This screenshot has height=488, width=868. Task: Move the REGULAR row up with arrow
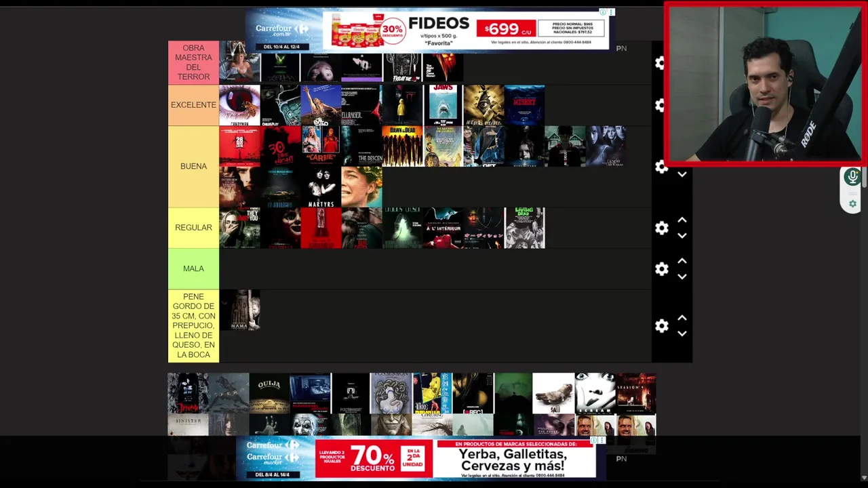click(682, 220)
